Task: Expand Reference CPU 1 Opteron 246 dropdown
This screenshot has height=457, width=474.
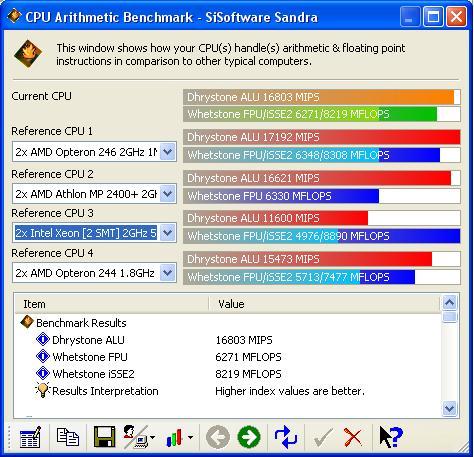Action: point(168,152)
